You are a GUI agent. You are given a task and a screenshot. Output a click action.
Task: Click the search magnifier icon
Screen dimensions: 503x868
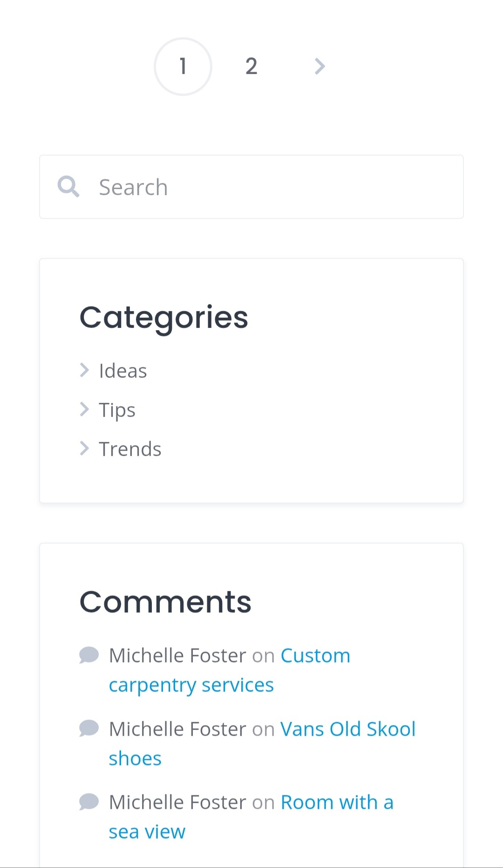pos(68,187)
